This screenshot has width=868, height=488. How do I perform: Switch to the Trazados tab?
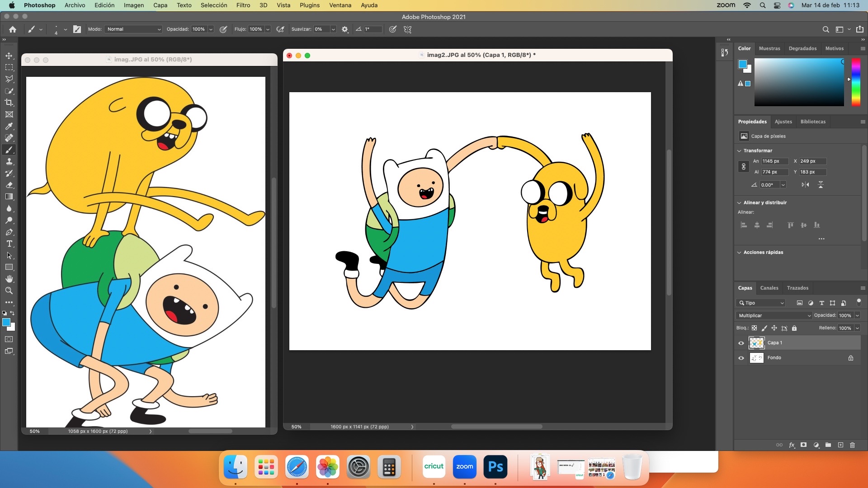[x=797, y=288]
